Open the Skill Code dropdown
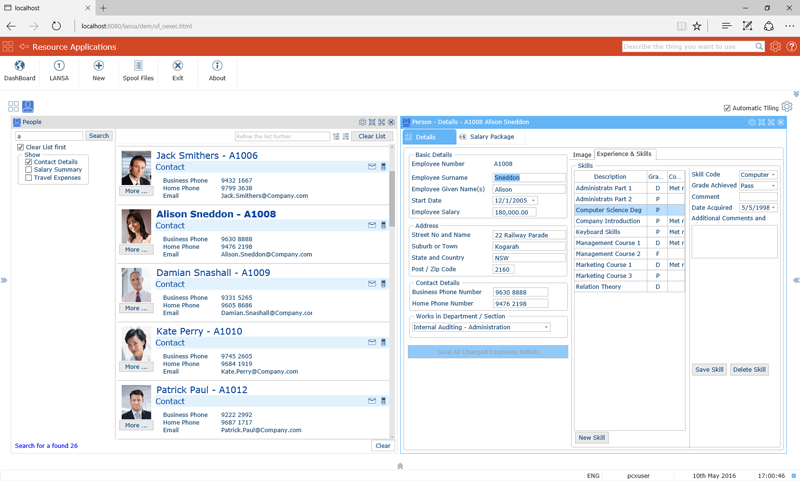800x481 pixels. (x=758, y=175)
